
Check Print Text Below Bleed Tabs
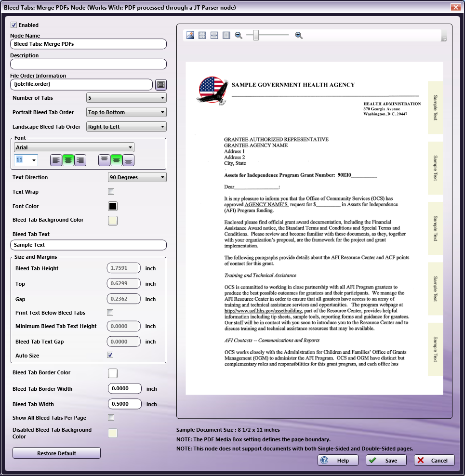110,312
